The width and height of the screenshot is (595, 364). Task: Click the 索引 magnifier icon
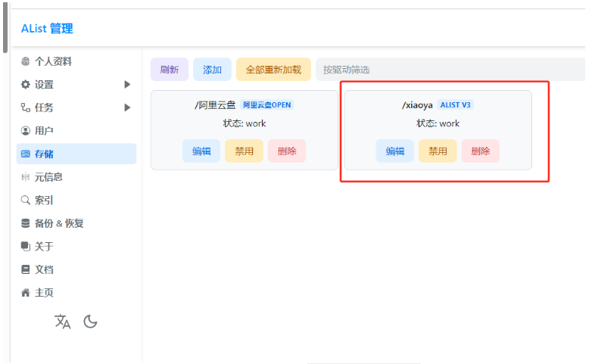pos(26,201)
